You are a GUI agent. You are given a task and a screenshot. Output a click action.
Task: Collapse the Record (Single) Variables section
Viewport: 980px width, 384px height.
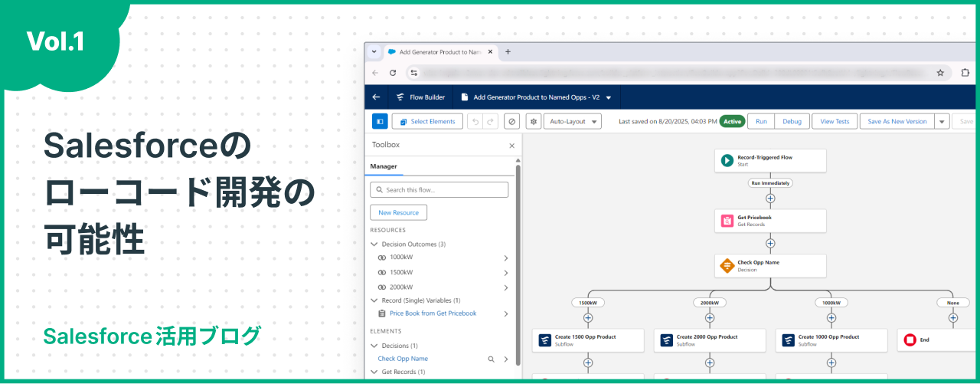pos(374,300)
